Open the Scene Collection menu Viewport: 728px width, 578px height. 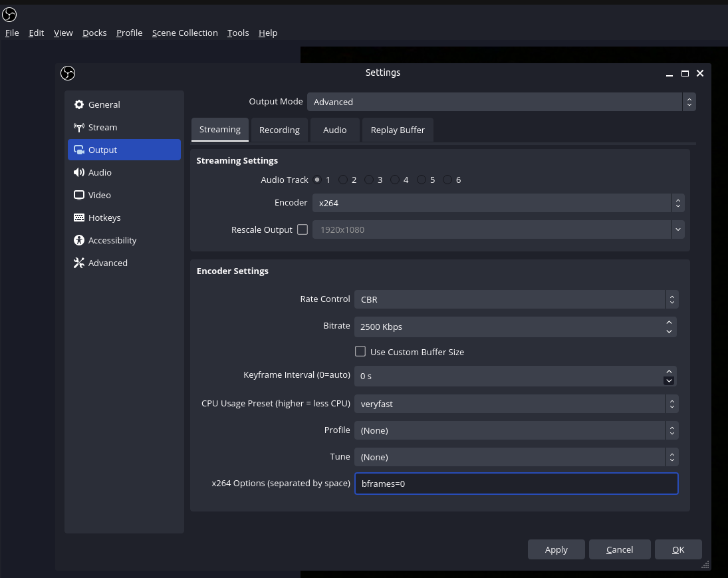point(185,33)
